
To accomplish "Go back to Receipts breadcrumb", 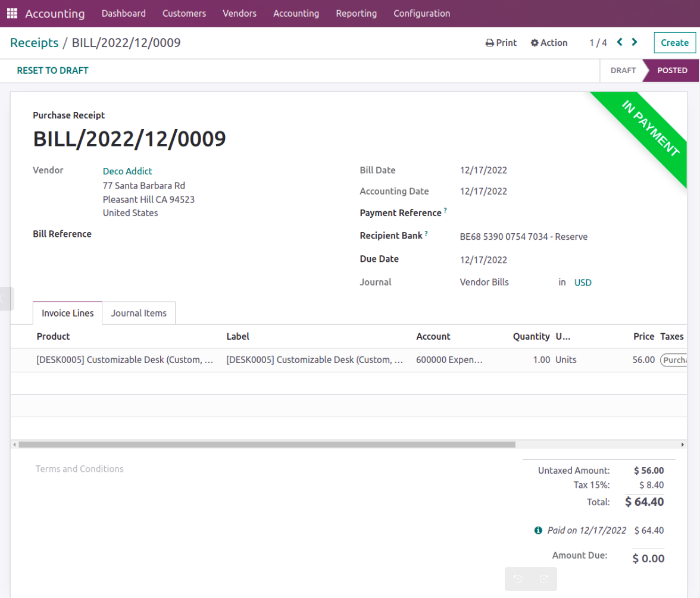I will 35,43.
